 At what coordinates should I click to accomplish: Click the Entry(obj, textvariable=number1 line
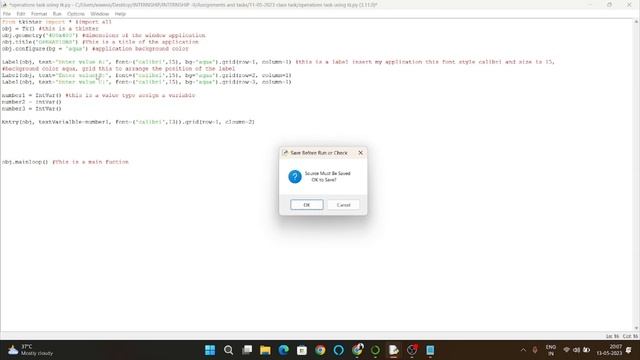coord(128,122)
